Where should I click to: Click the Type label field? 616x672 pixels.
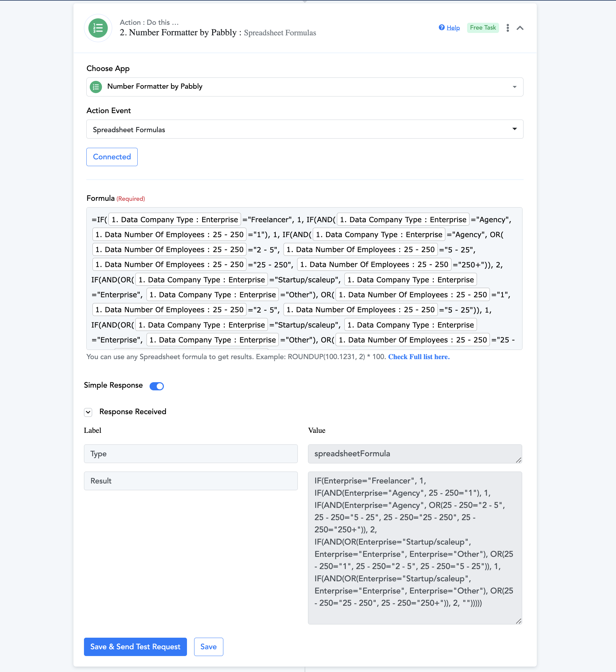pyautogui.click(x=191, y=454)
